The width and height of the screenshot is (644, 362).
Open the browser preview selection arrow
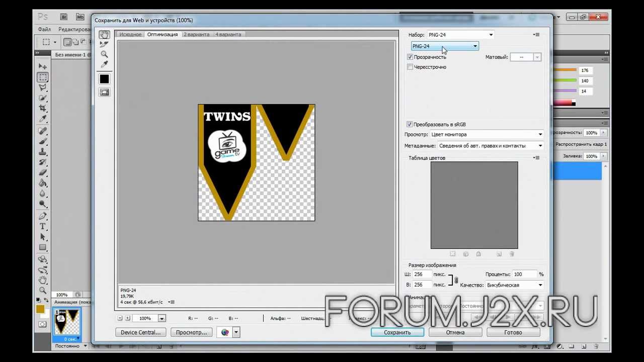coord(236,332)
